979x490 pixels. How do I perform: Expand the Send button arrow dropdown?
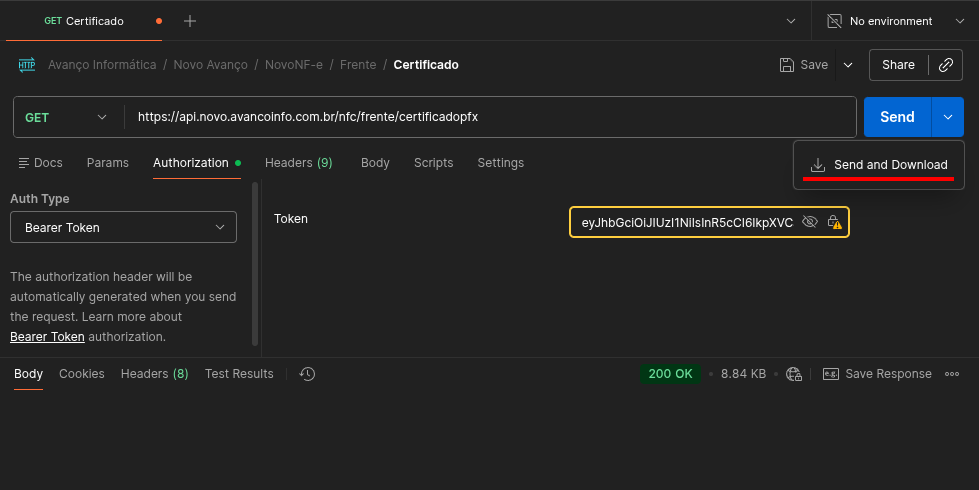(947, 117)
